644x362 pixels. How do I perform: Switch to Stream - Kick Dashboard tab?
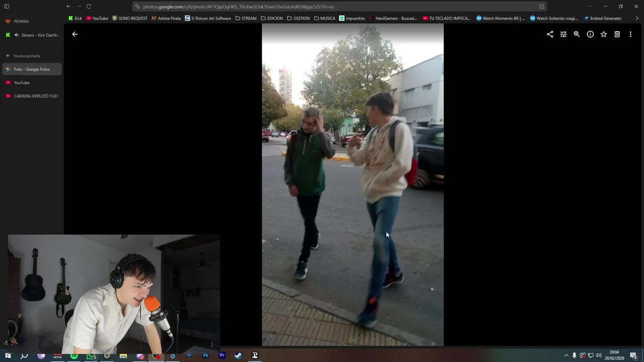32,35
